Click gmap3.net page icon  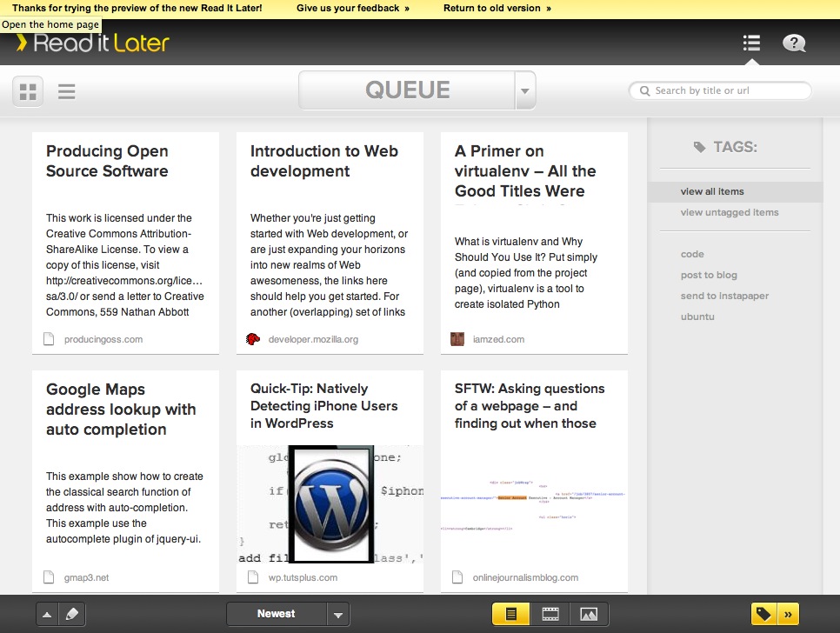[49, 577]
